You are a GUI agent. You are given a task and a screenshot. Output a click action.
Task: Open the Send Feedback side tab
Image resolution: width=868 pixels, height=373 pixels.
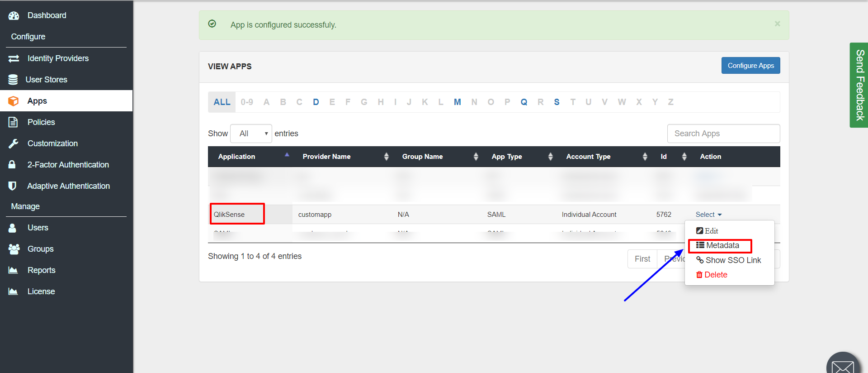[859, 85]
